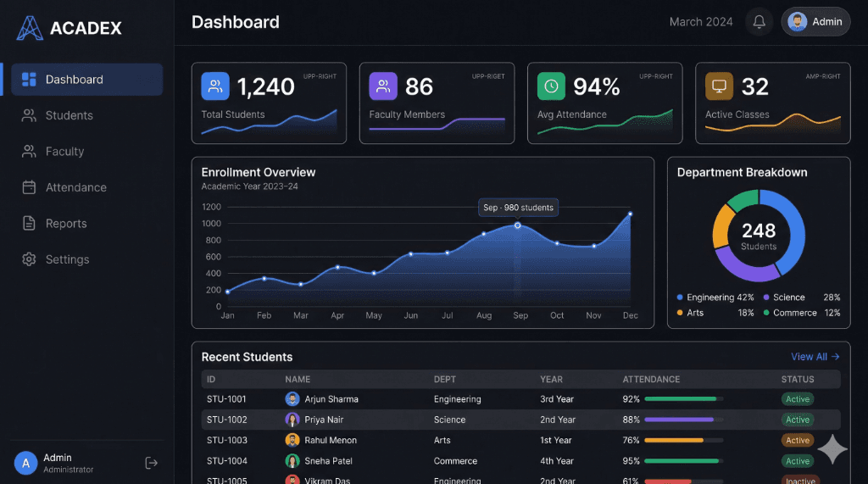The width and height of the screenshot is (868, 484).
Task: Open the Admin profile menu in header
Action: pos(815,22)
